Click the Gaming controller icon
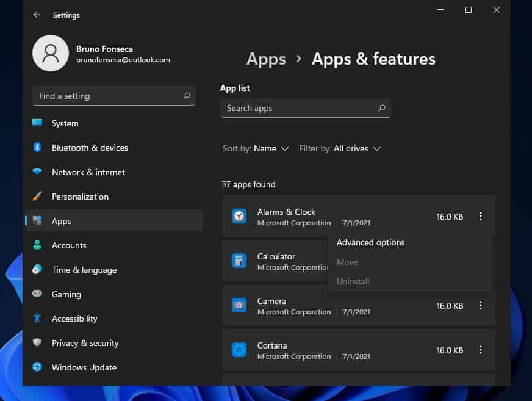 point(37,294)
